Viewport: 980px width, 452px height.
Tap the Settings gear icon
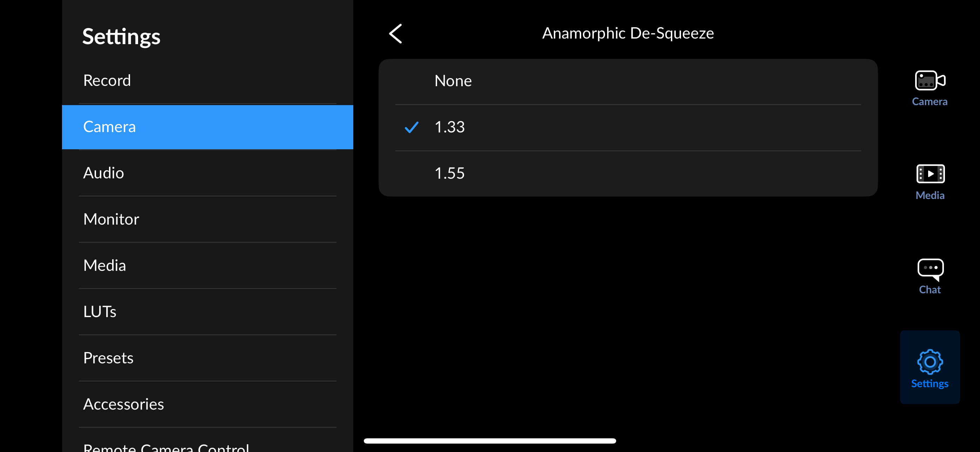930,362
